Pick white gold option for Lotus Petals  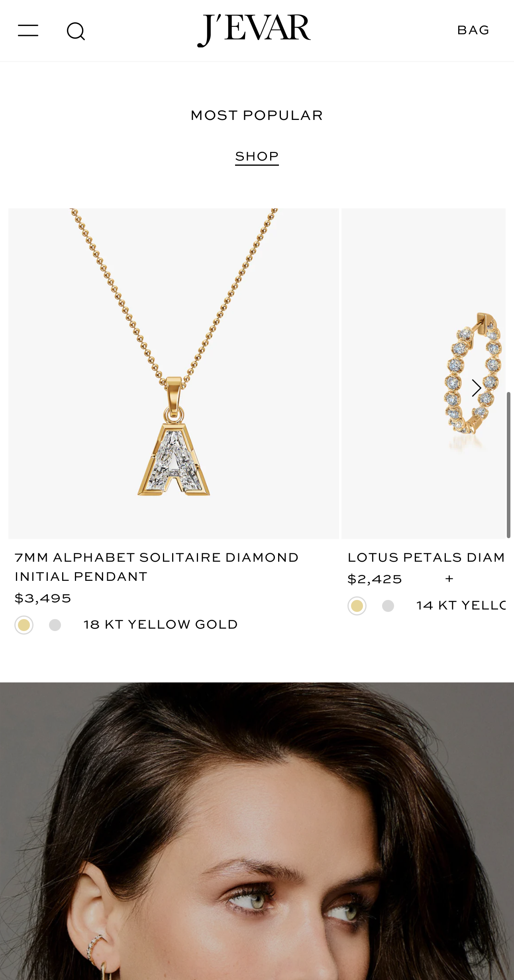(388, 606)
